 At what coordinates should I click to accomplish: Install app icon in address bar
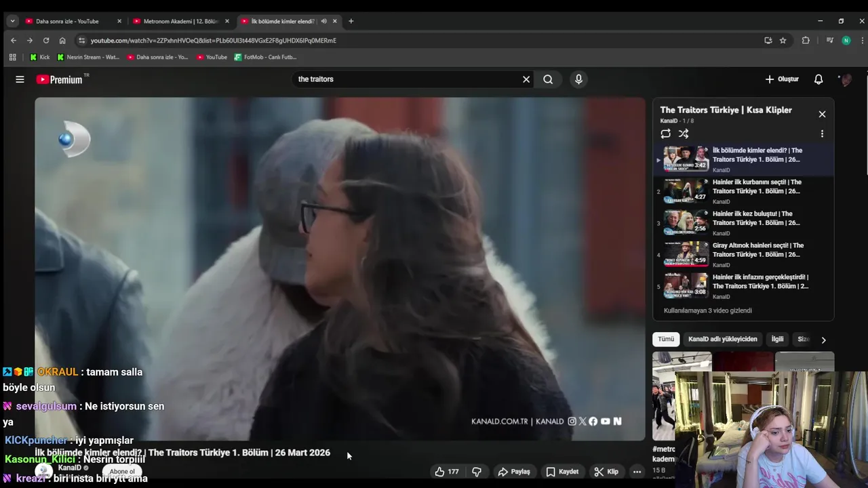pyautogui.click(x=768, y=41)
